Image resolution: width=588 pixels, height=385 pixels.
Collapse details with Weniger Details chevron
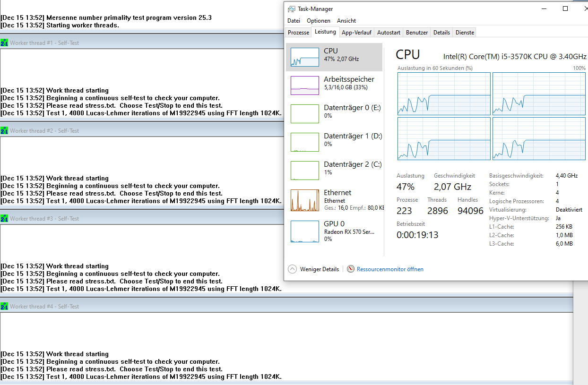pos(292,269)
